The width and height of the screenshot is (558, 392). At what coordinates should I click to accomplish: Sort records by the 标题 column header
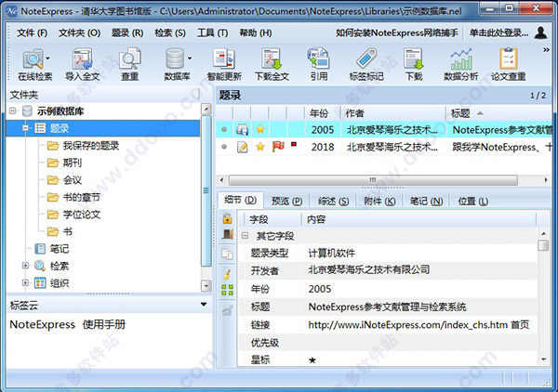[x=499, y=113]
